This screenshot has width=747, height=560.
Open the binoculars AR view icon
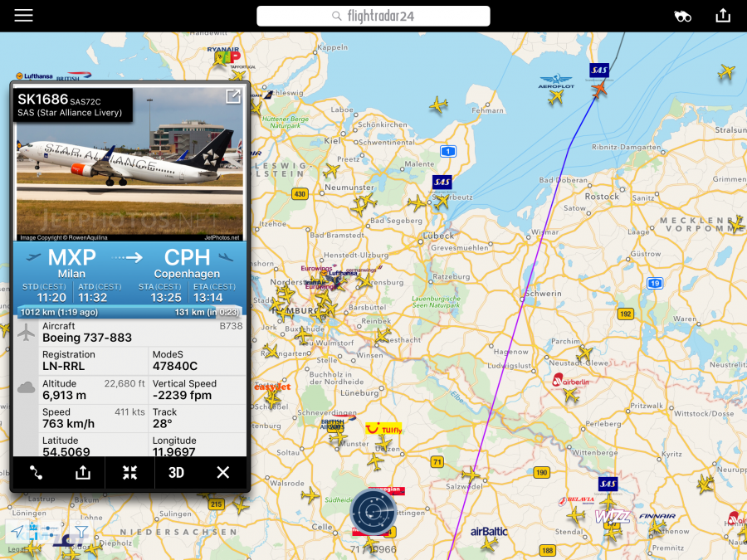pyautogui.click(x=682, y=17)
